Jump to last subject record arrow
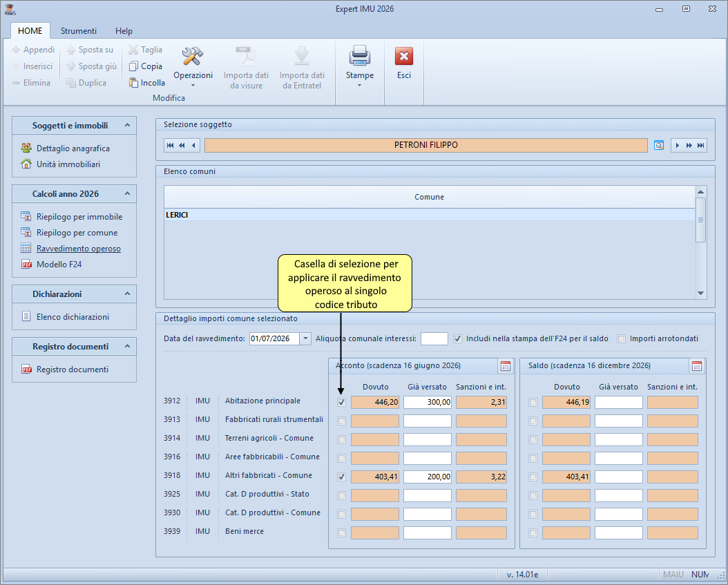This screenshot has height=585, width=728. coord(701,145)
